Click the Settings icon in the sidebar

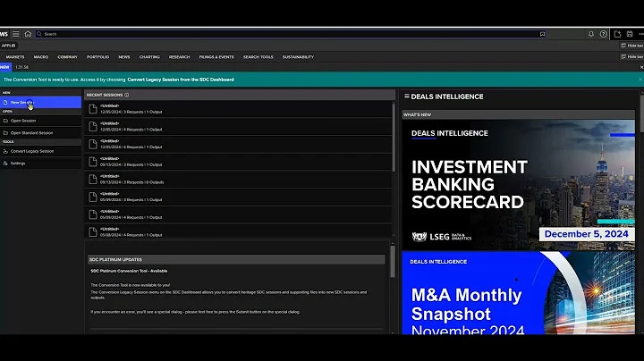point(5,164)
